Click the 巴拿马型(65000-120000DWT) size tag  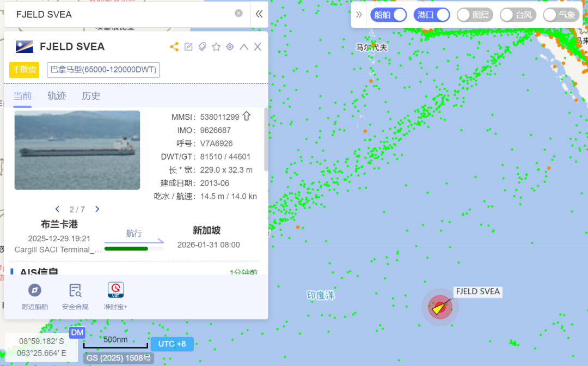[x=103, y=70]
